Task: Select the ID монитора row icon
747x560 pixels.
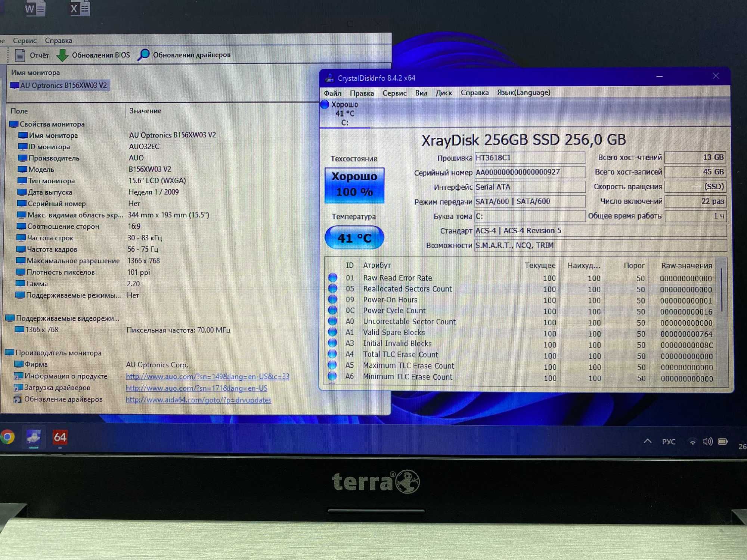Action: (22, 147)
